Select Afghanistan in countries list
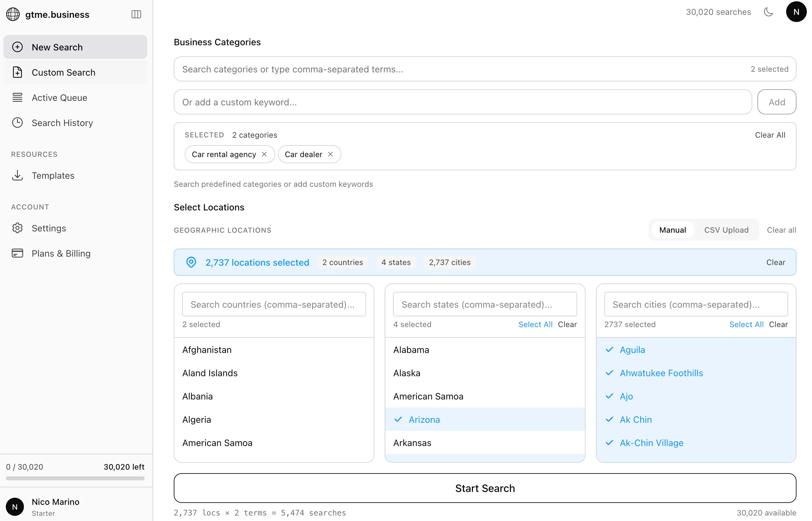The height and width of the screenshot is (521, 812). pyautogui.click(x=274, y=349)
